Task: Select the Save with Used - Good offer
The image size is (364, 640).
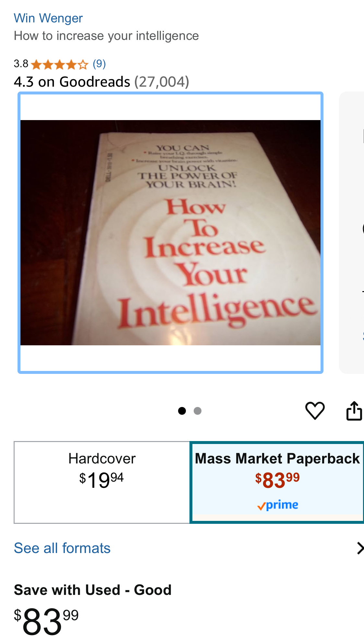Action: click(x=93, y=590)
